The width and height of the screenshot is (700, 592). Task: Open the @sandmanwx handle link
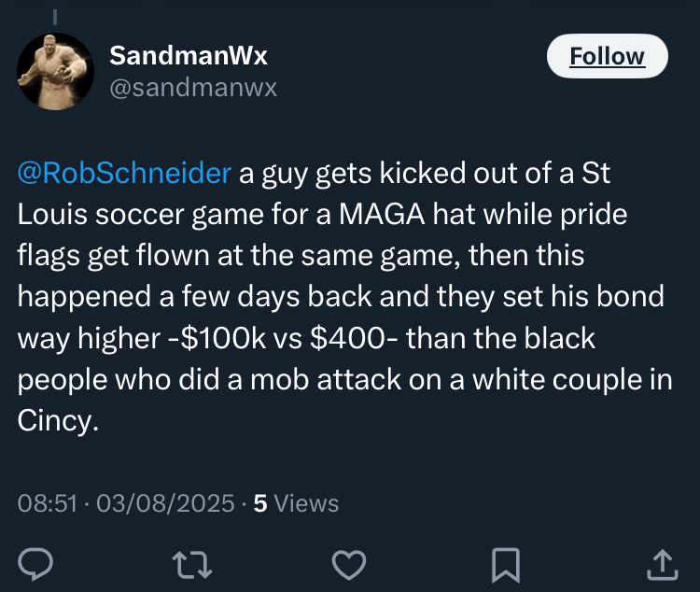[x=193, y=88]
